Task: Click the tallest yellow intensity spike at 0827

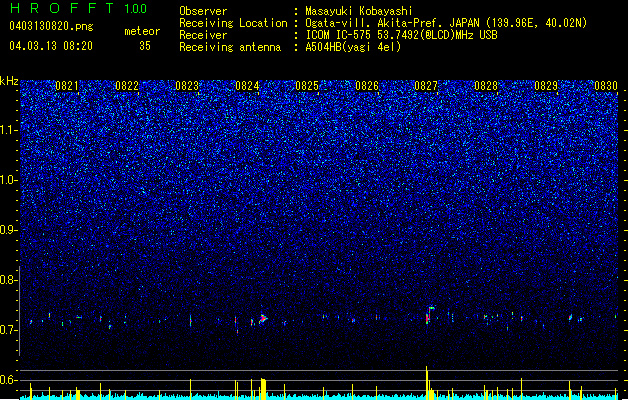Action: (x=427, y=382)
